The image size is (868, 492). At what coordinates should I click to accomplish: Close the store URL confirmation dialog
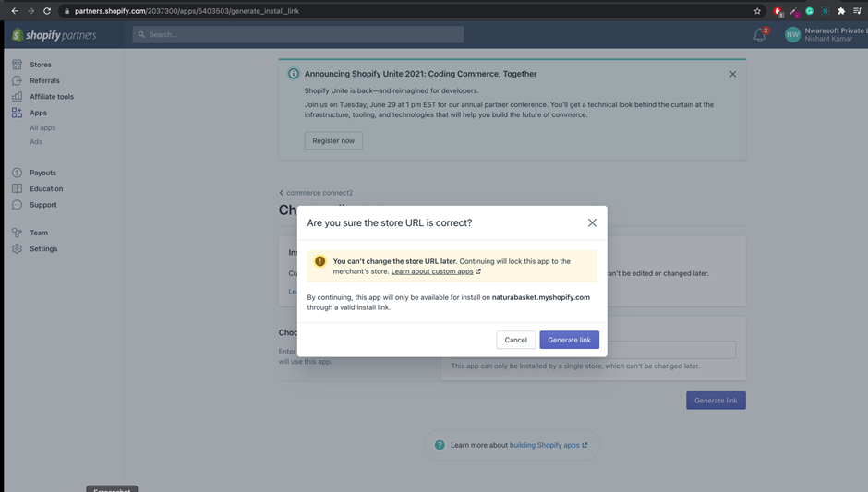[x=592, y=222]
